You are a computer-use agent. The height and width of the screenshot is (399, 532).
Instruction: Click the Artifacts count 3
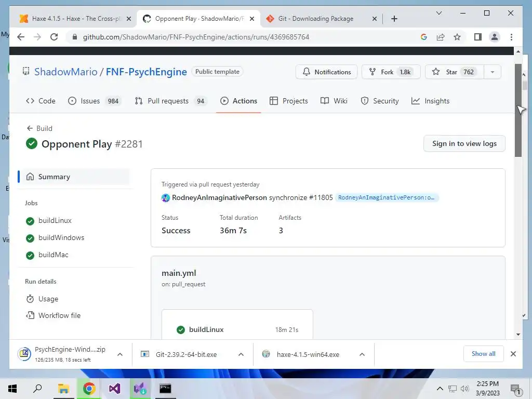click(x=281, y=231)
